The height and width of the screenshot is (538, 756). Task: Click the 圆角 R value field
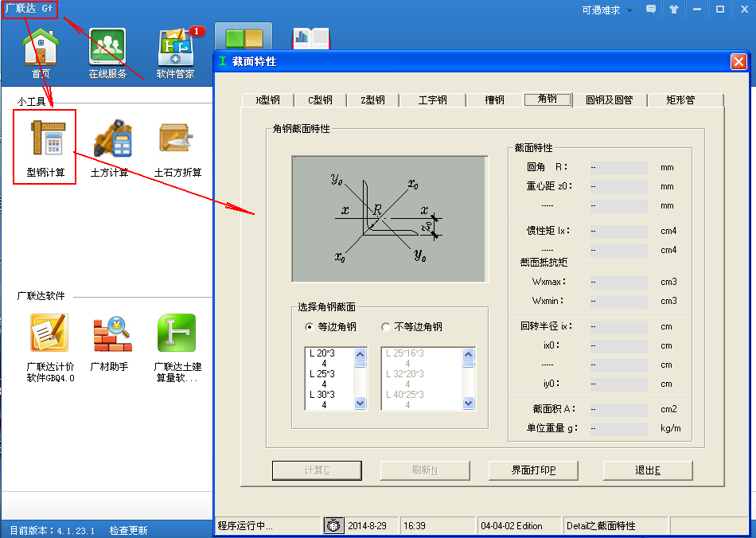pyautogui.click(x=619, y=168)
